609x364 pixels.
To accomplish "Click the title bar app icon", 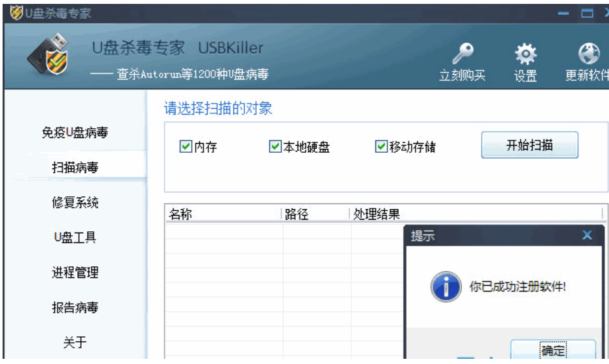I will [x=16, y=13].
